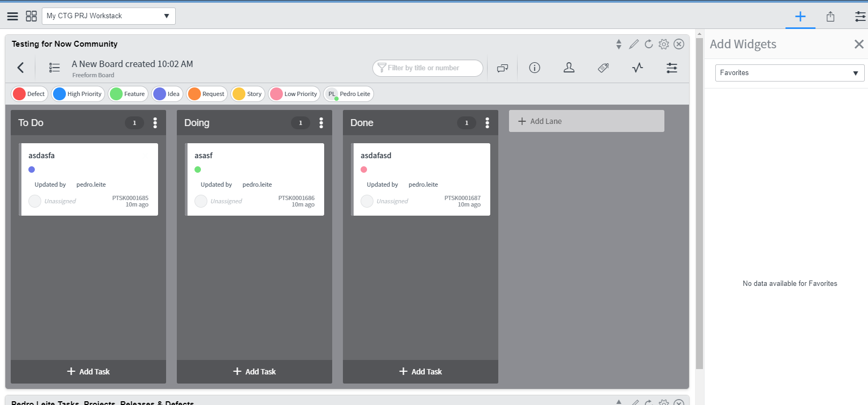
Task: Open the asdafasd task card
Action: point(421,179)
